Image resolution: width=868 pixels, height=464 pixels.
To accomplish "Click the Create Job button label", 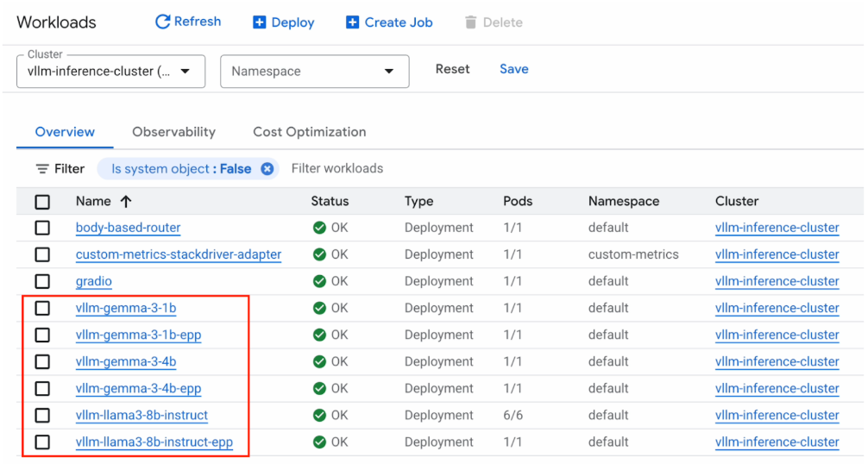I will click(x=399, y=22).
